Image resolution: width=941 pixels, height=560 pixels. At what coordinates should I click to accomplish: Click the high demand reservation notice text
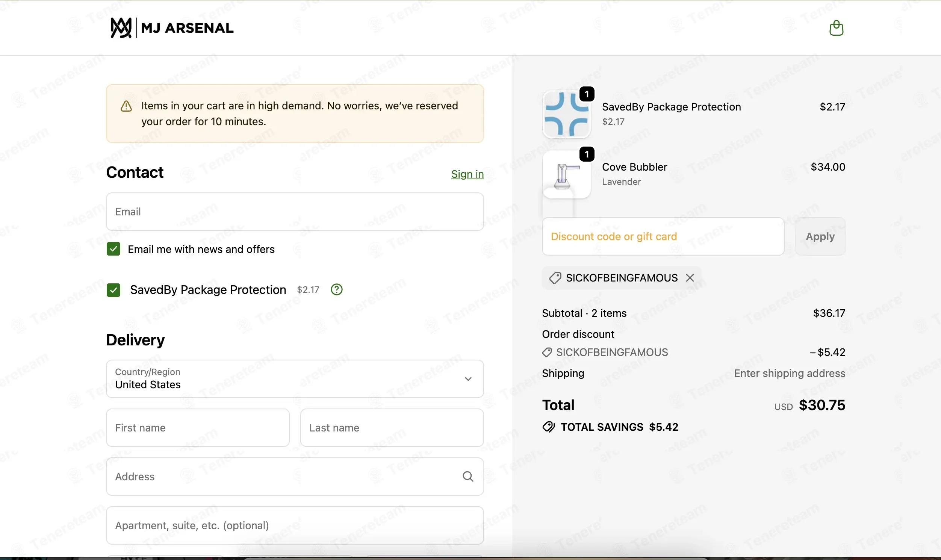[x=300, y=114]
